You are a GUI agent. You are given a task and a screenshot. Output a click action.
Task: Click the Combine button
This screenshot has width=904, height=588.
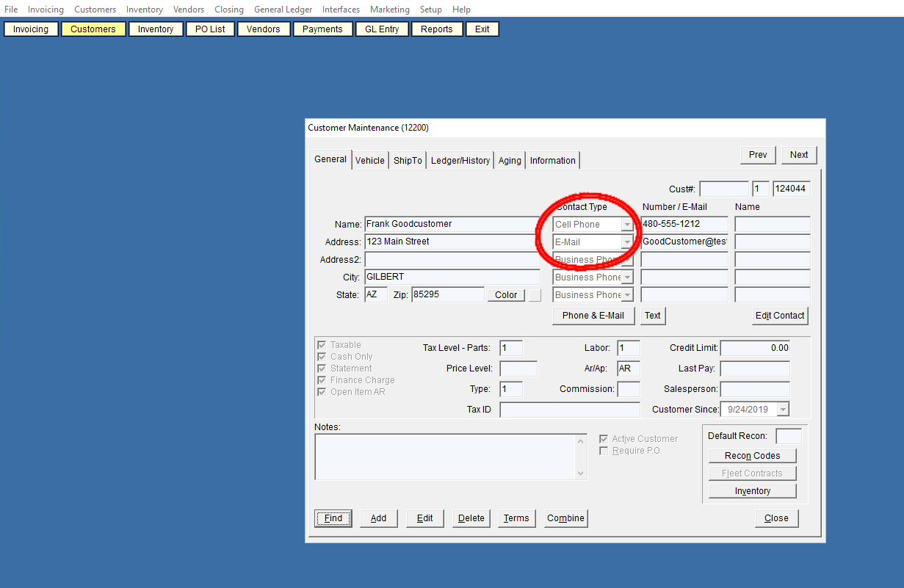tap(565, 518)
